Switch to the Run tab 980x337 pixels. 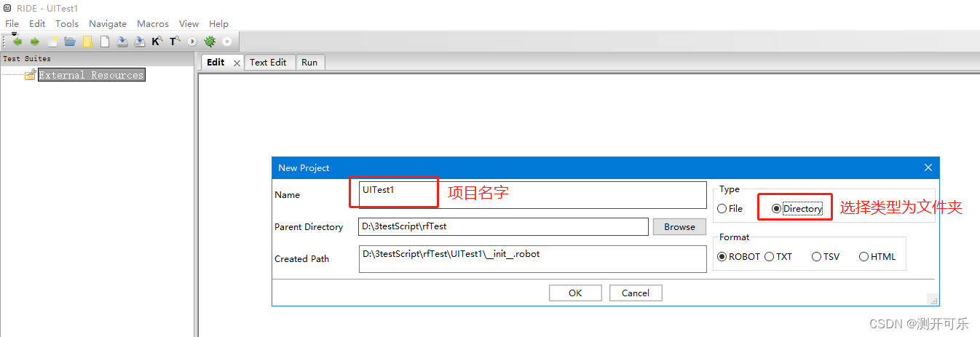pos(309,63)
